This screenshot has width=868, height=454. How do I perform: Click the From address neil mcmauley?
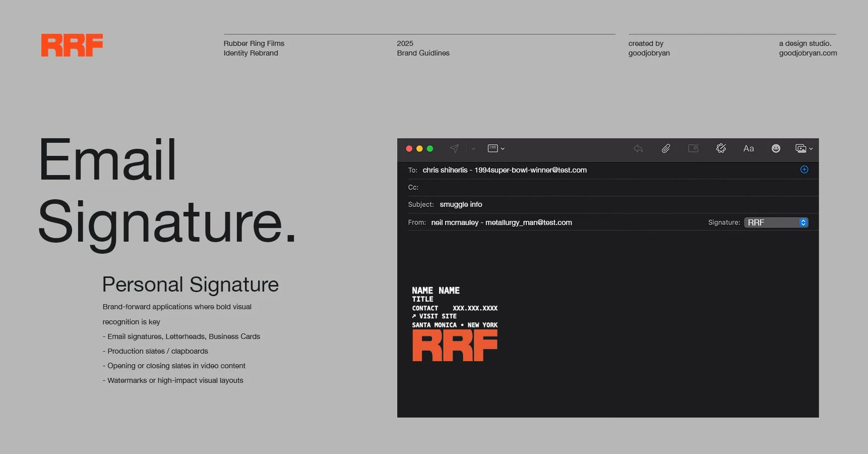point(502,222)
